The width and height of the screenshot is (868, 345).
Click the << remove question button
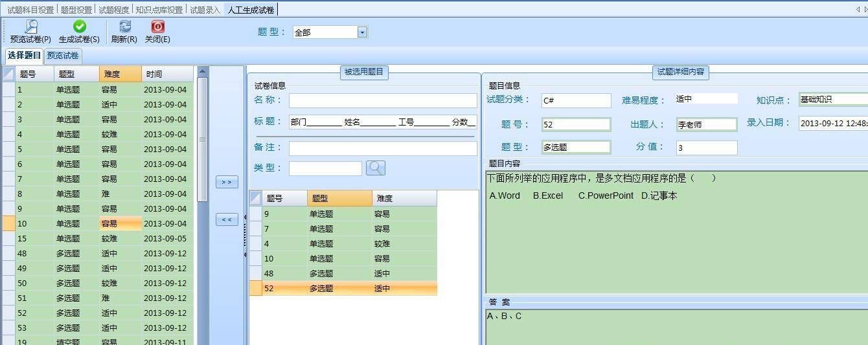pyautogui.click(x=227, y=220)
